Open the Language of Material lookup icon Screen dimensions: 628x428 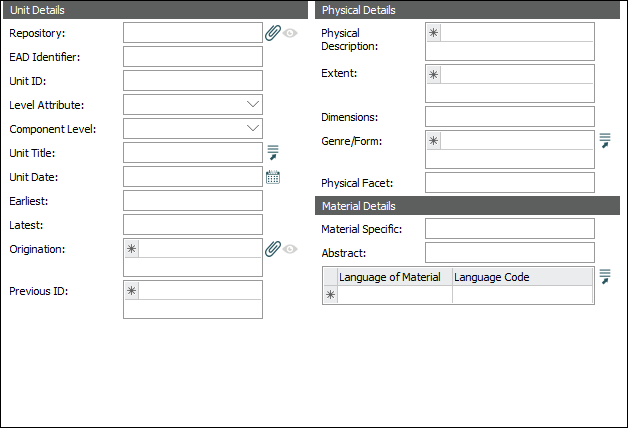605,277
